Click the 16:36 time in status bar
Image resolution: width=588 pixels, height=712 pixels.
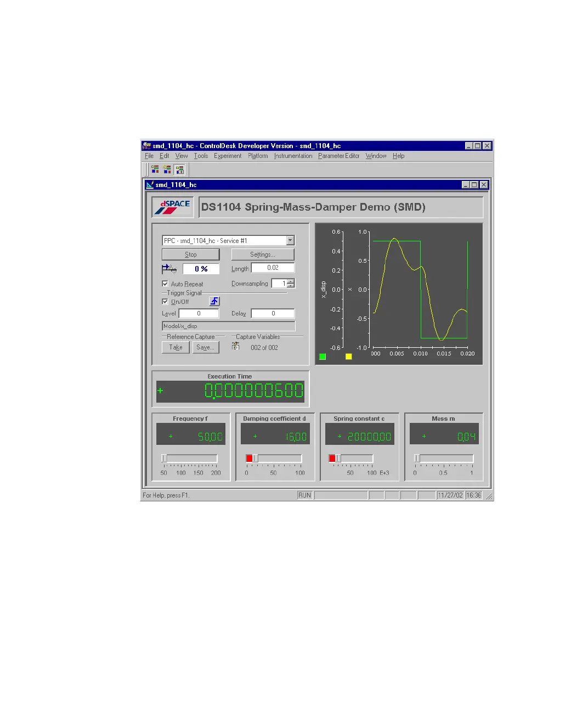tap(473, 495)
